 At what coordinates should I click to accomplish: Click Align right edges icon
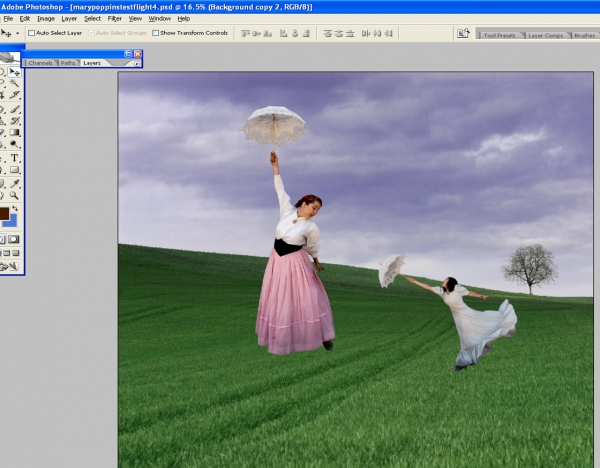[x=306, y=34]
